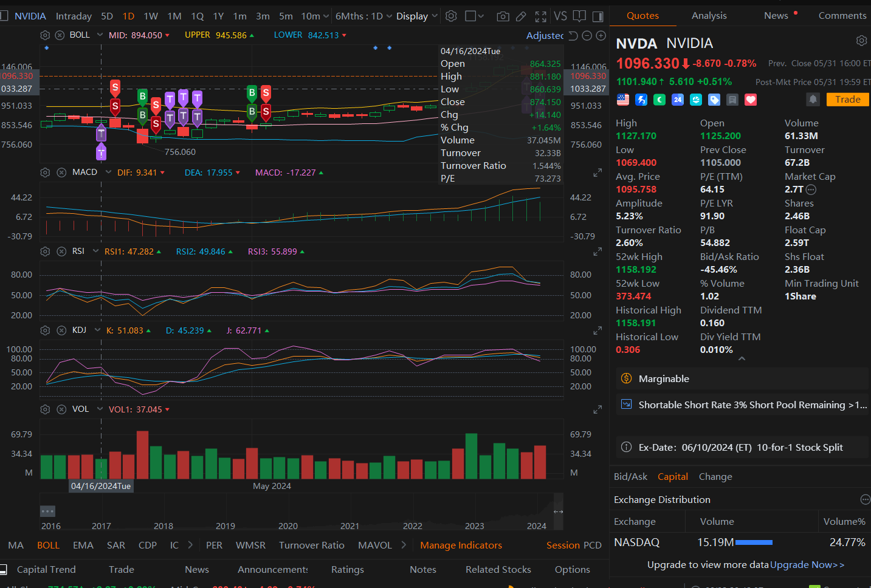871x588 pixels.
Task: Toggle the Turnover Ratio sub-indicator
Action: tap(312, 545)
